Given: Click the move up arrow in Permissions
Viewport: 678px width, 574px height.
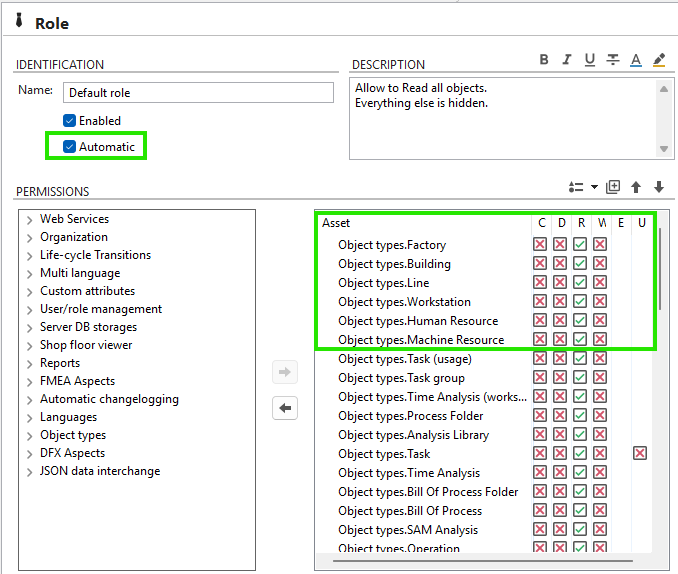Looking at the screenshot, I should (x=636, y=187).
